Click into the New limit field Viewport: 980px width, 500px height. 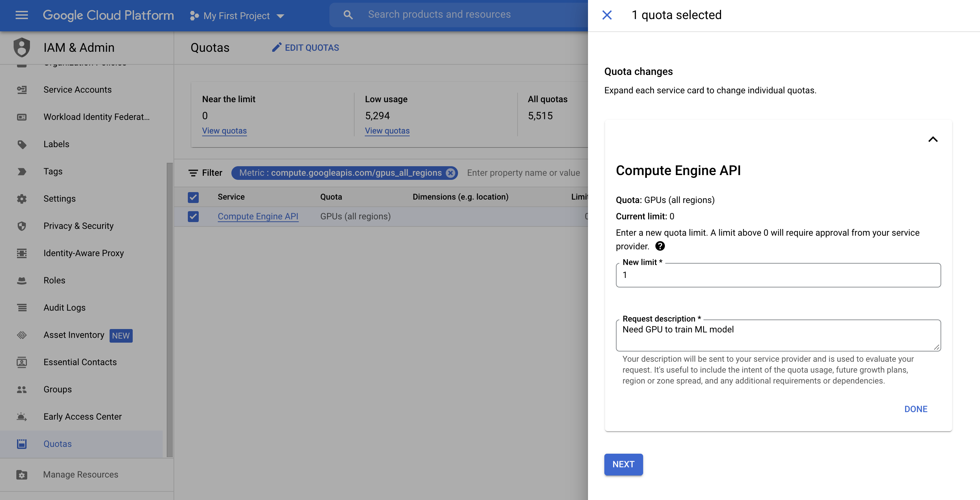[x=778, y=275]
